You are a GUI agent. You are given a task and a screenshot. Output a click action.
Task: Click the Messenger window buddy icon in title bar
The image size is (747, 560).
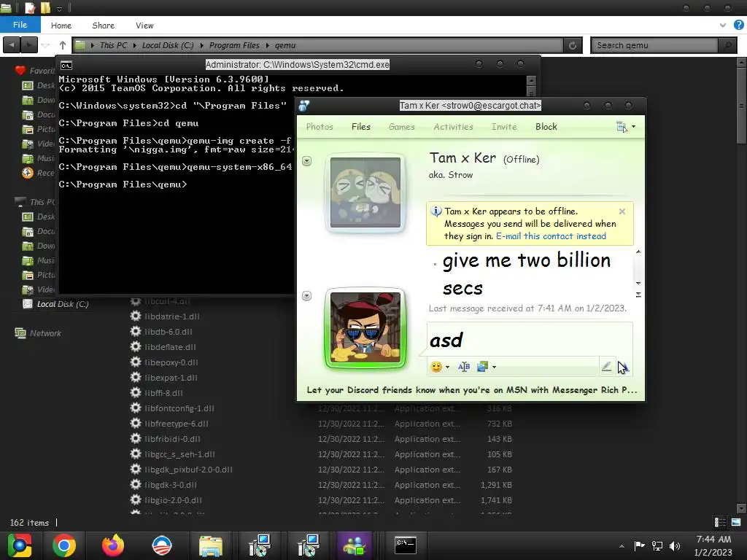[x=304, y=106]
